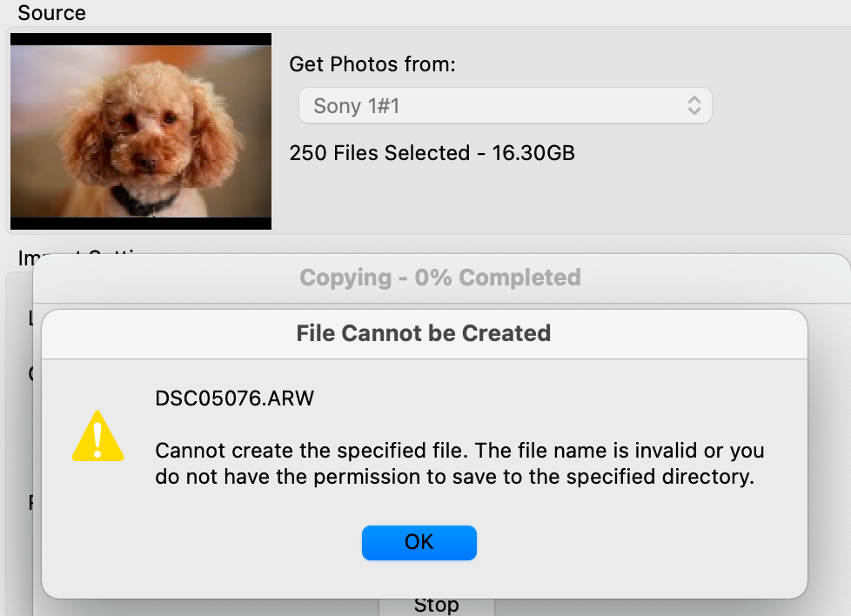Click the Source section heading
The image size is (851, 616).
click(51, 12)
